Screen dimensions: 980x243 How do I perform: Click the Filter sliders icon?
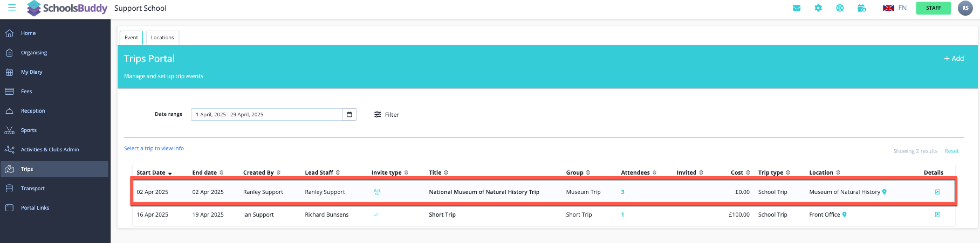(377, 114)
